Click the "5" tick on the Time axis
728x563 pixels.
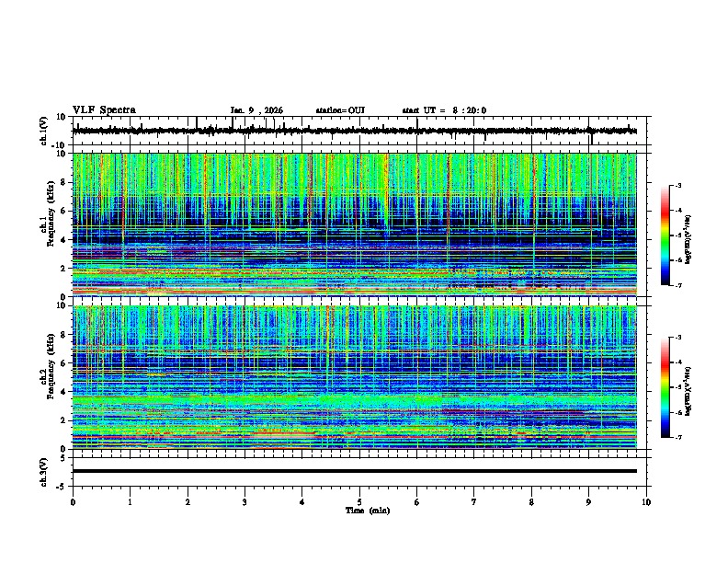pos(359,502)
